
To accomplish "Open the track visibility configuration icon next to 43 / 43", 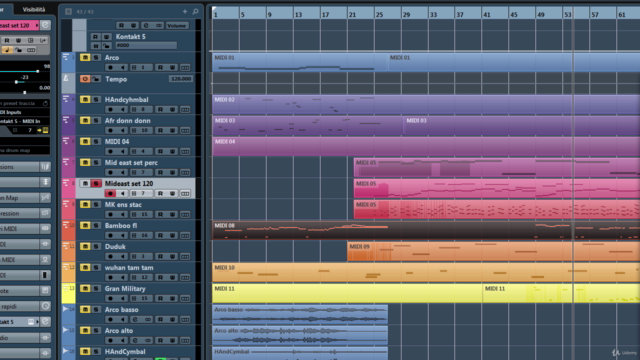I will point(69,11).
